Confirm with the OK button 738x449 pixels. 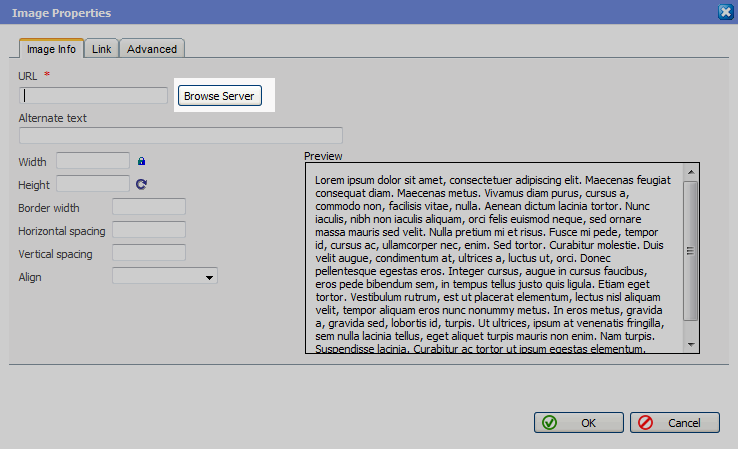(579, 423)
